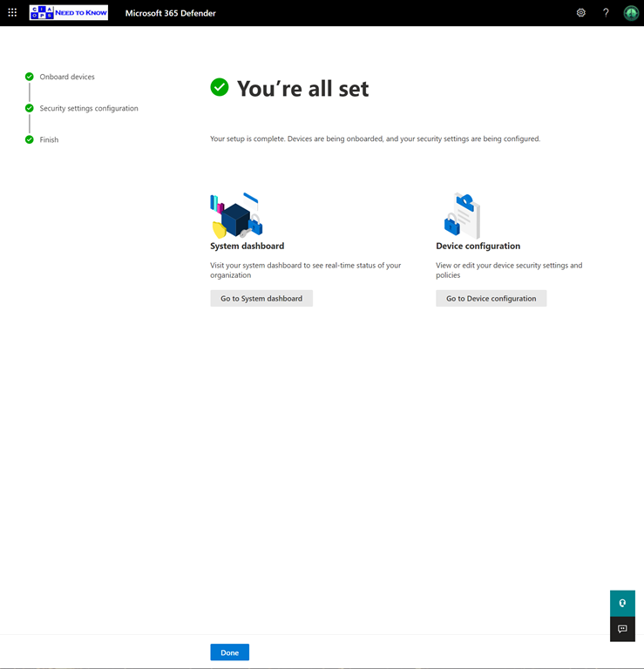Click the System dashboard illustration

coord(236,215)
